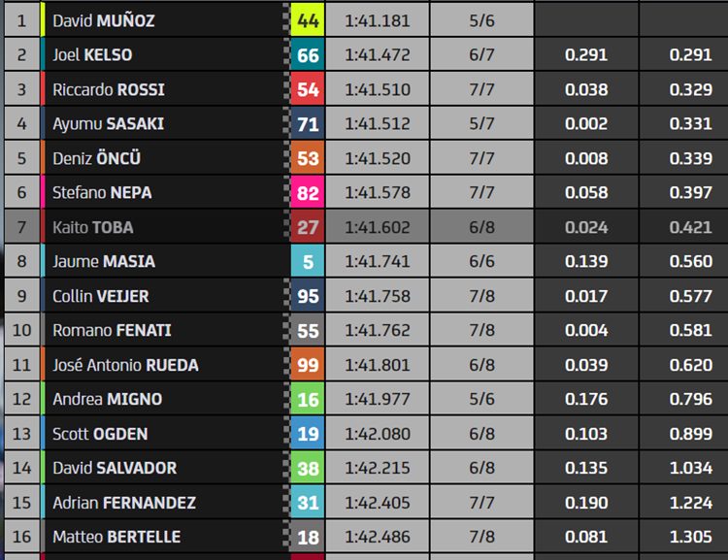Screen dimensions: 728x560
Task: Select the pink number 82 badge
Action: coord(308,192)
